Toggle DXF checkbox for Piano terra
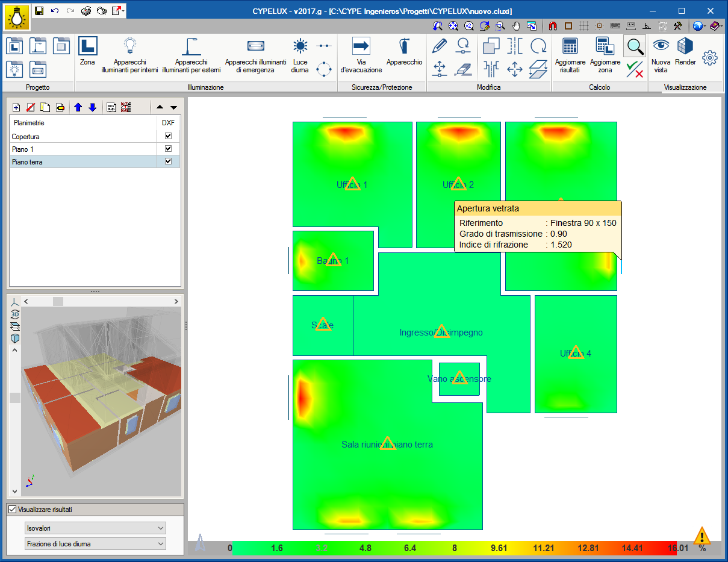The width and height of the screenshot is (728, 562). (x=168, y=161)
